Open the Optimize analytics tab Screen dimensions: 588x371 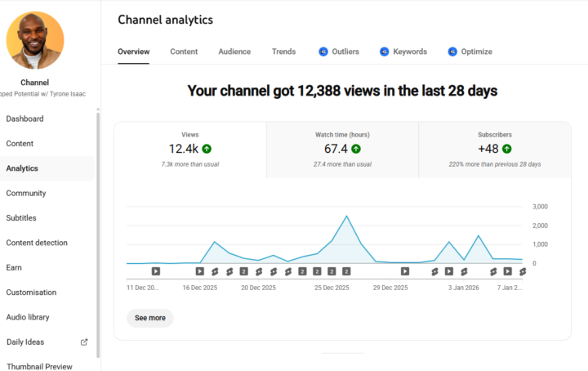[470, 51]
